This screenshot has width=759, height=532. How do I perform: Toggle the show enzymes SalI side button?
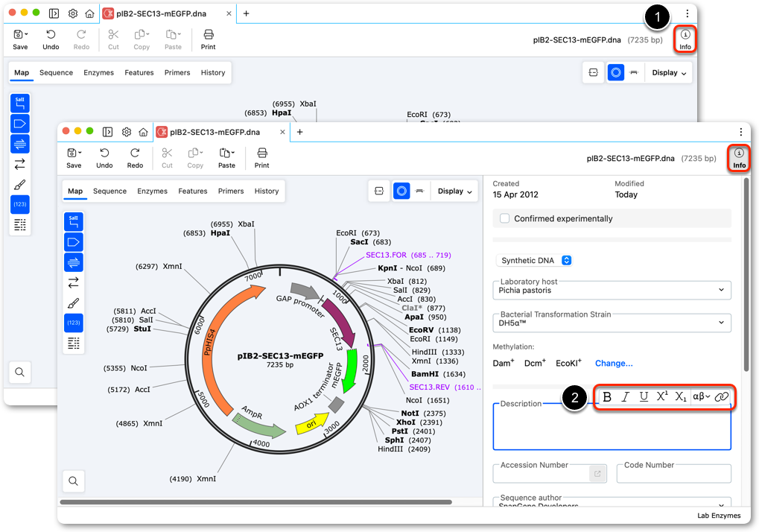tap(74, 222)
